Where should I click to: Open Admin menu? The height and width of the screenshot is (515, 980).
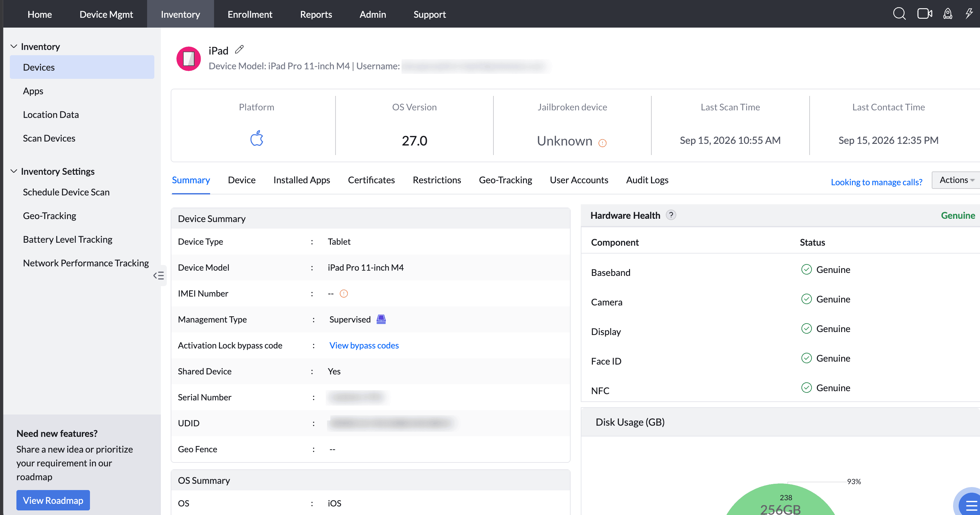click(373, 14)
